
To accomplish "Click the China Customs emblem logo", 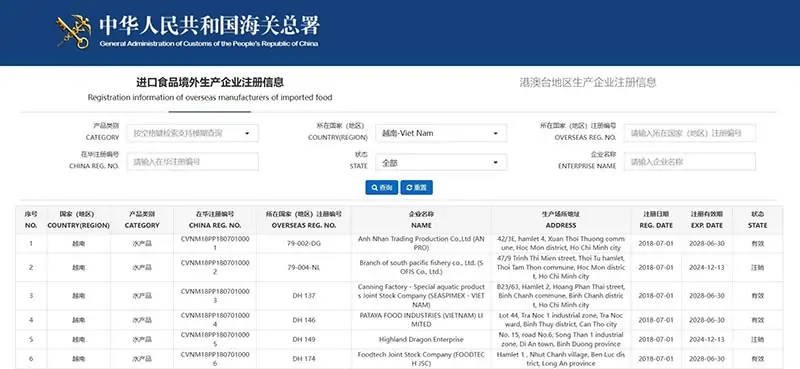I will pyautogui.click(x=73, y=32).
